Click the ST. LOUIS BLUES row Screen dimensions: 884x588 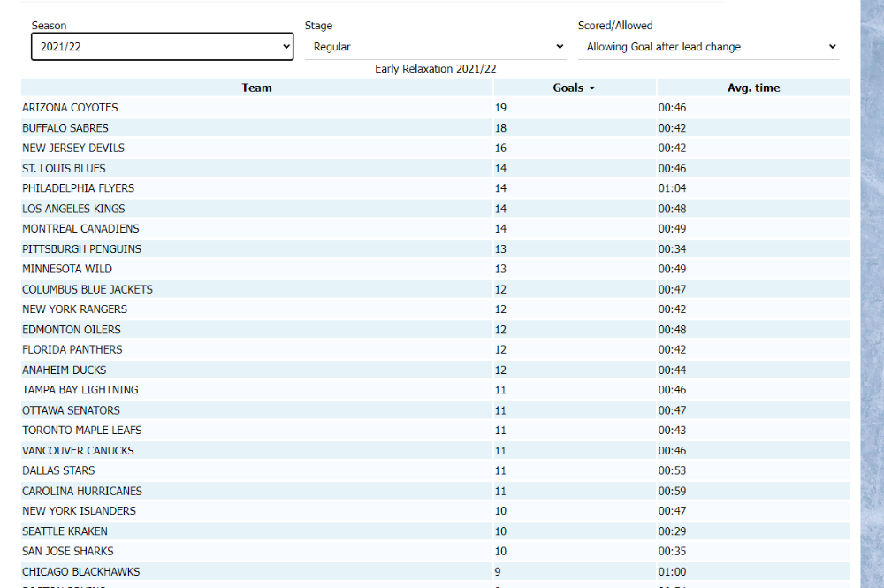(435, 169)
